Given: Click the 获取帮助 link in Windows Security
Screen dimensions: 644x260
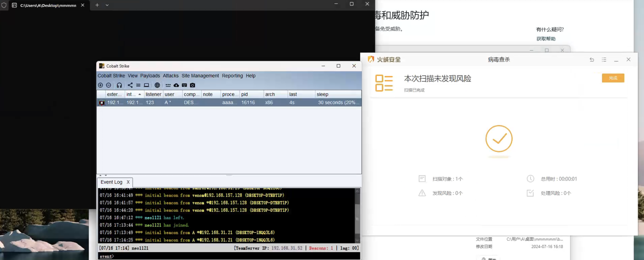Looking at the screenshot, I should coord(546,39).
